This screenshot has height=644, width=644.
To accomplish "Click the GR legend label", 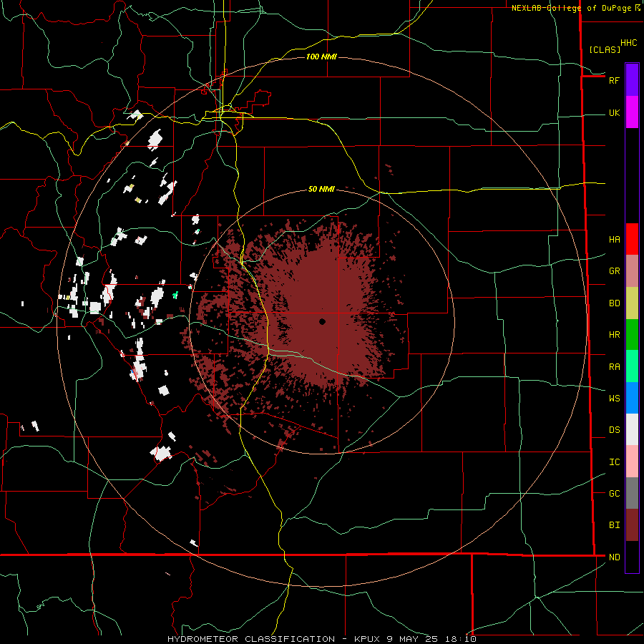I will tap(614, 271).
